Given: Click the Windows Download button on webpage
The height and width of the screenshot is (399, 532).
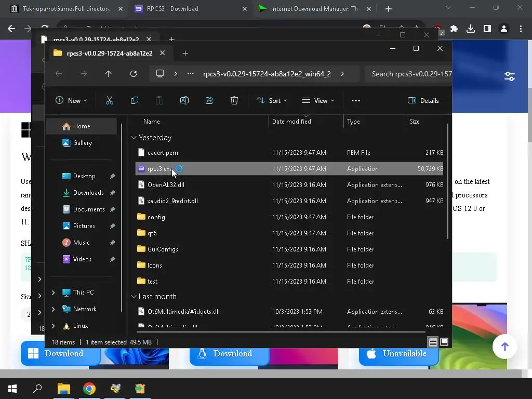Looking at the screenshot, I should [x=60, y=353].
